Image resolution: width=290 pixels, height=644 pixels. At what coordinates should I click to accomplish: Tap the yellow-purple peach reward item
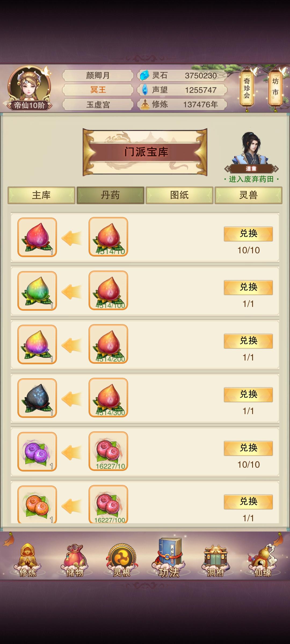(37, 344)
